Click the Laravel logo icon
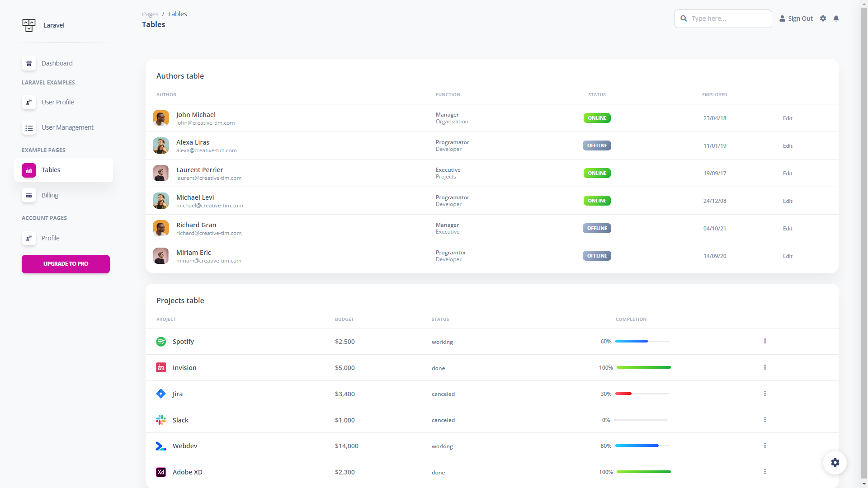868x488 pixels. [29, 25]
